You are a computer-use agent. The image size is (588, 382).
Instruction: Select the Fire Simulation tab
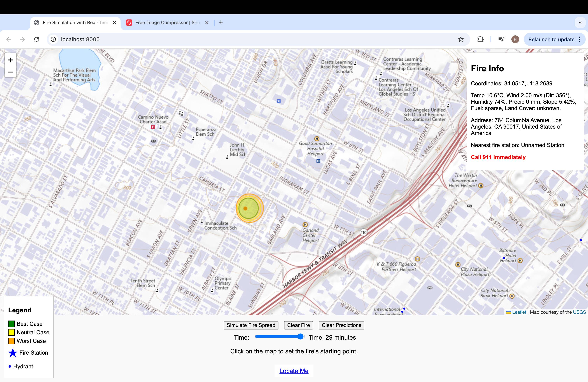[x=74, y=23]
